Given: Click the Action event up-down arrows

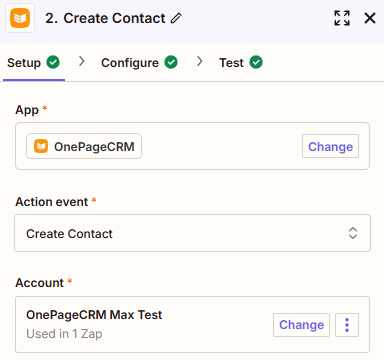Looking at the screenshot, I should coord(353,233).
